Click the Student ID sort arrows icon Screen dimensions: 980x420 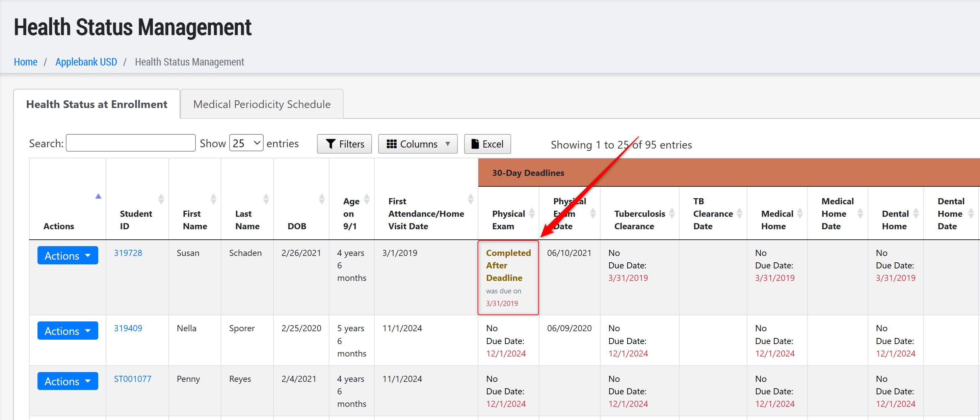(x=161, y=199)
